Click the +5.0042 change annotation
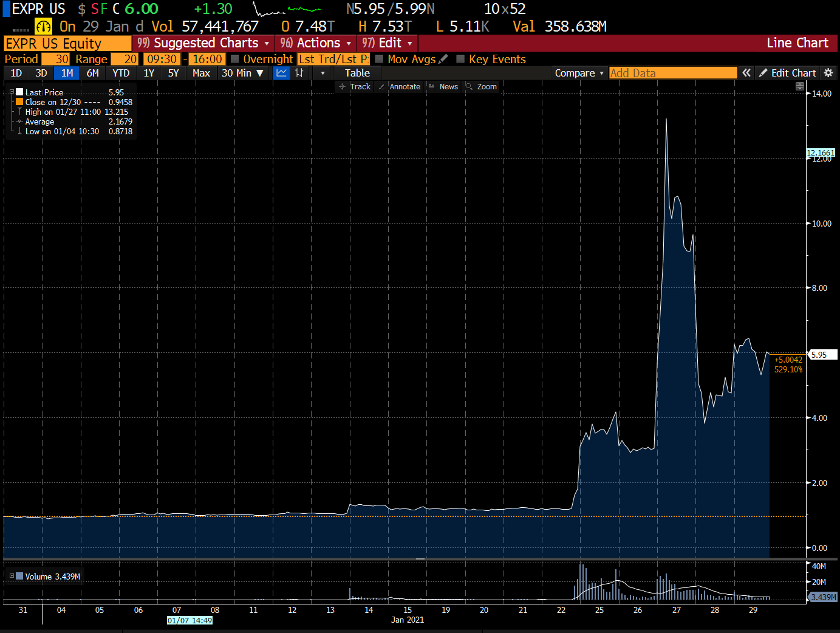Viewport: 840px width, 633px height. pos(788,360)
